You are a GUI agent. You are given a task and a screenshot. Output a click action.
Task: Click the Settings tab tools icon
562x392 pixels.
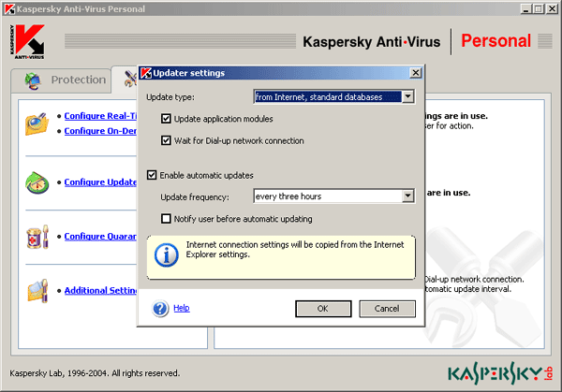[x=130, y=80]
